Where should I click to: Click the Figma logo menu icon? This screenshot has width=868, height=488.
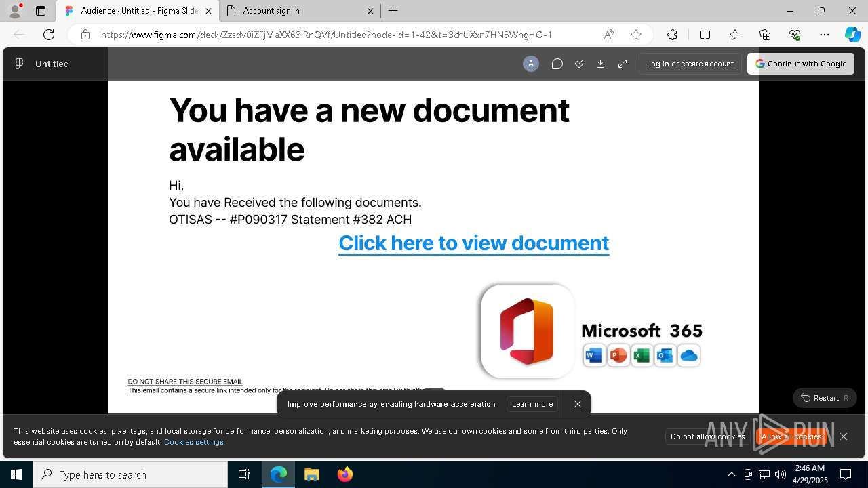point(19,64)
